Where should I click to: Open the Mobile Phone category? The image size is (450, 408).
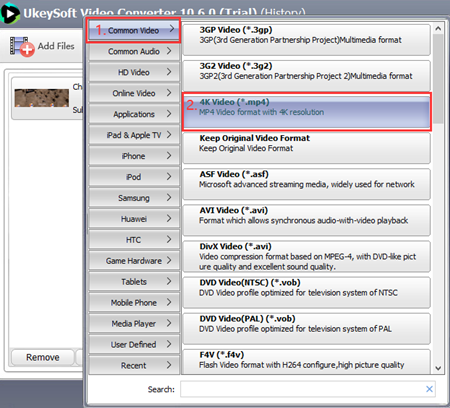coord(134,303)
